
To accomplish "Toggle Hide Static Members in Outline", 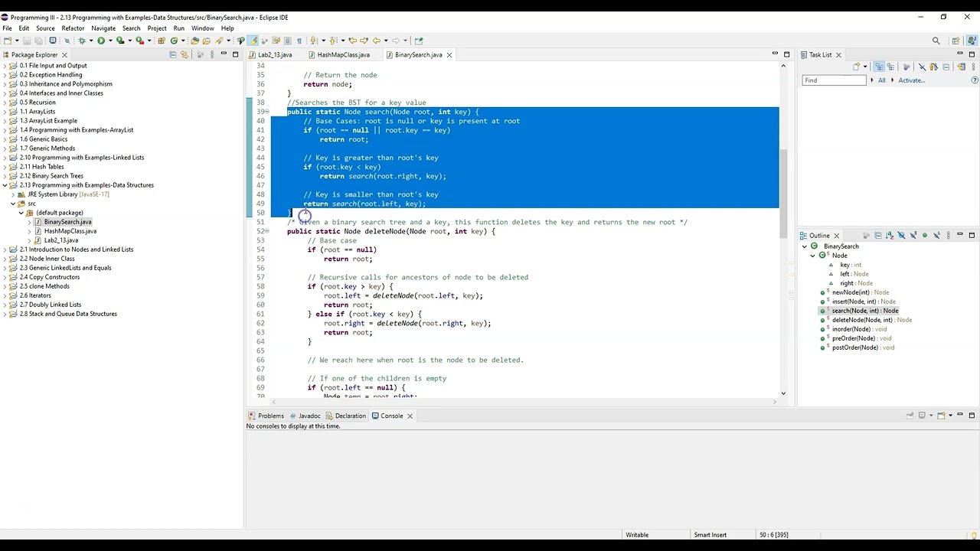I will click(x=913, y=236).
